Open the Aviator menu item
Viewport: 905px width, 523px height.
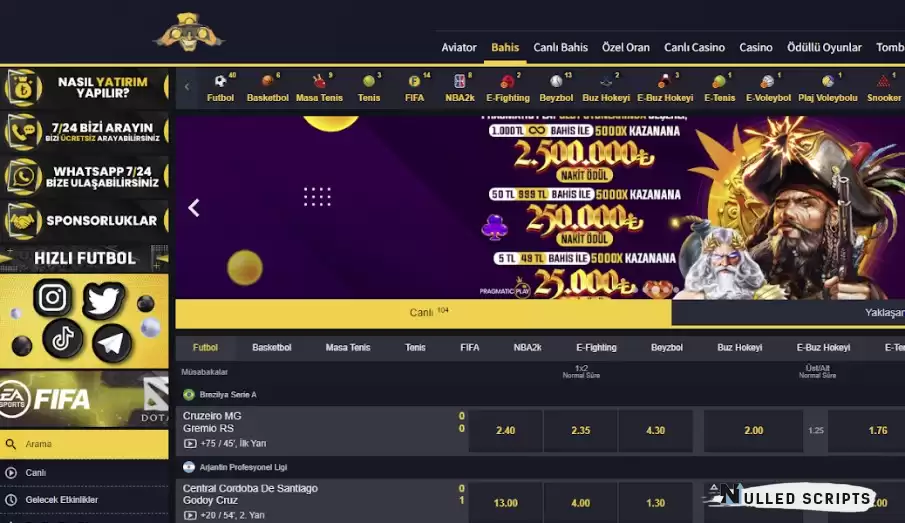tap(459, 47)
